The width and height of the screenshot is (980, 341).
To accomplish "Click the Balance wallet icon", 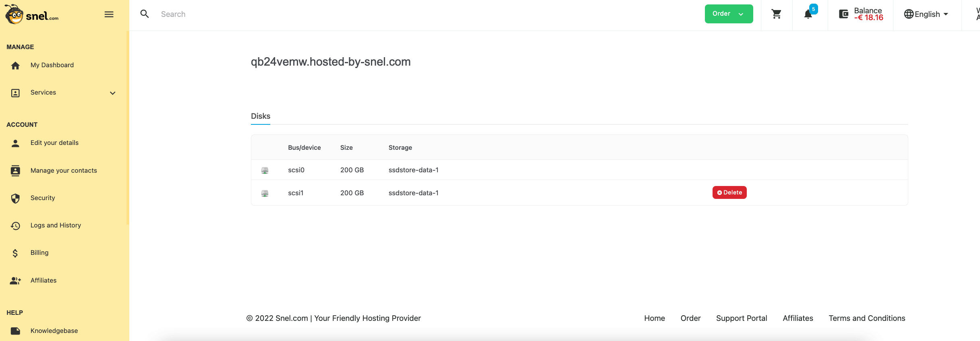I will click(x=843, y=14).
